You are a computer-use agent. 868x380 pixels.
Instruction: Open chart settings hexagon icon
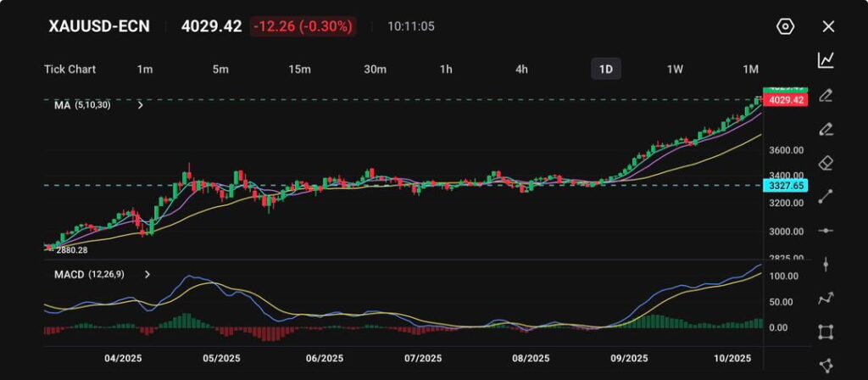pos(785,26)
